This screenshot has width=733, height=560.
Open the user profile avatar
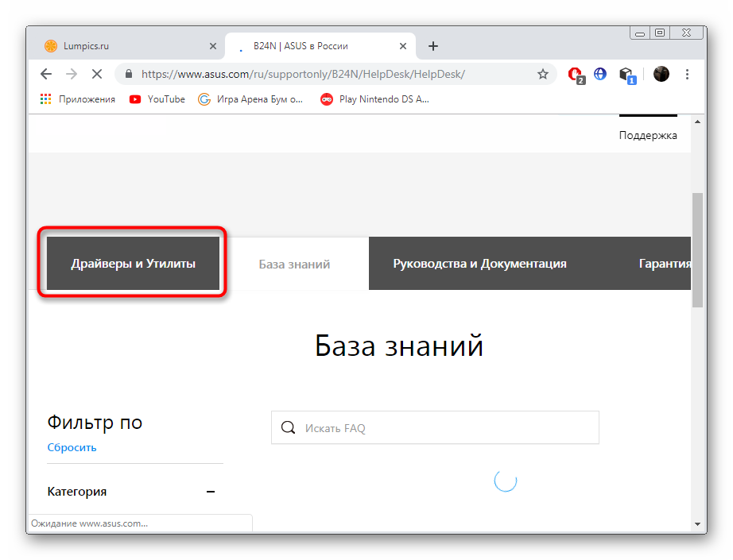coord(661,74)
